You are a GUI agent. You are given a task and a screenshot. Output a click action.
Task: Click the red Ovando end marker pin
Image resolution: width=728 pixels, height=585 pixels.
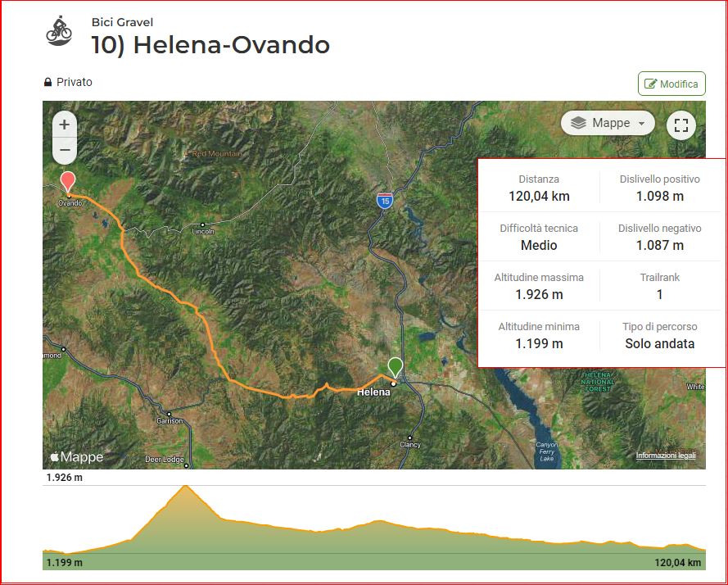pos(68,182)
